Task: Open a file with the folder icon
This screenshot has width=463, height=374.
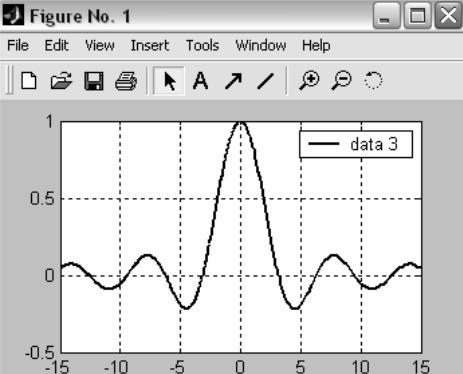Action: [61, 81]
